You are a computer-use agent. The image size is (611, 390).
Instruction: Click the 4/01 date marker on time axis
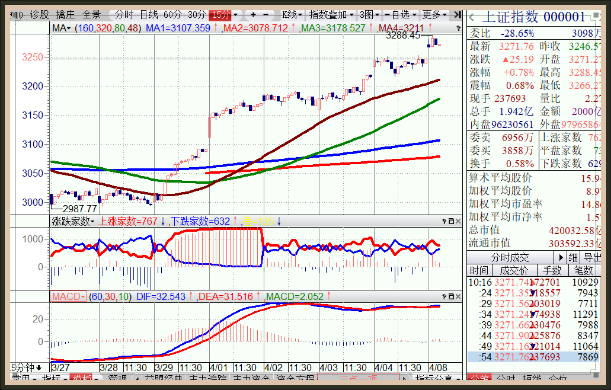coord(218,367)
